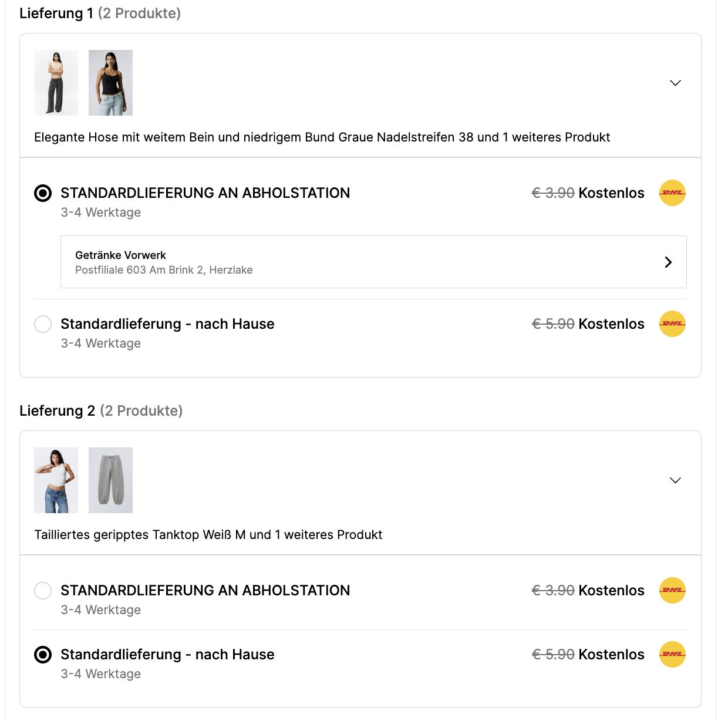This screenshot has height=721, width=728.
Task: Click the white tank top thumbnail in Lieferung 2
Action: 56,480
